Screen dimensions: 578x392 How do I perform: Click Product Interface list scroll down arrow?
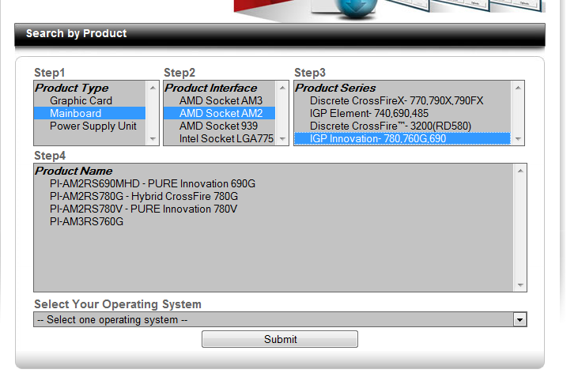tap(282, 139)
